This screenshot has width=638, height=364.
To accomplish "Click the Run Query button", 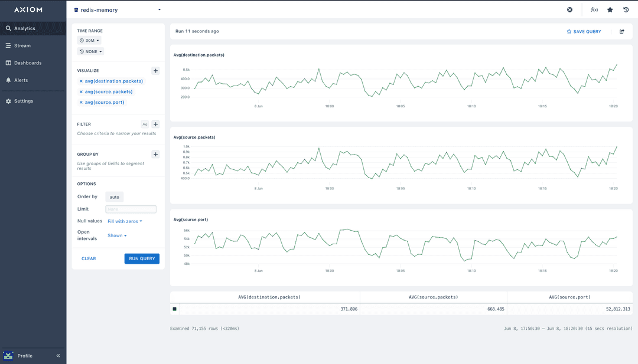I will point(142,258).
